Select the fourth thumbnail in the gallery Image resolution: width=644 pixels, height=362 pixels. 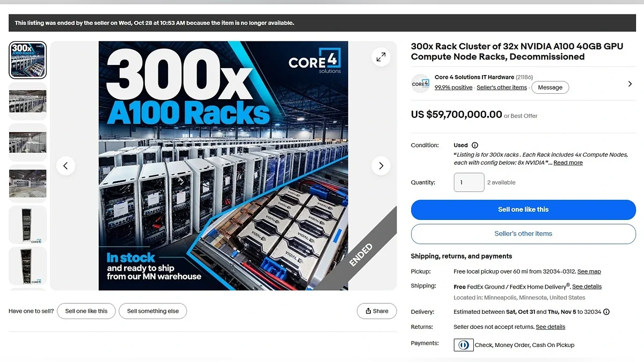point(28,184)
